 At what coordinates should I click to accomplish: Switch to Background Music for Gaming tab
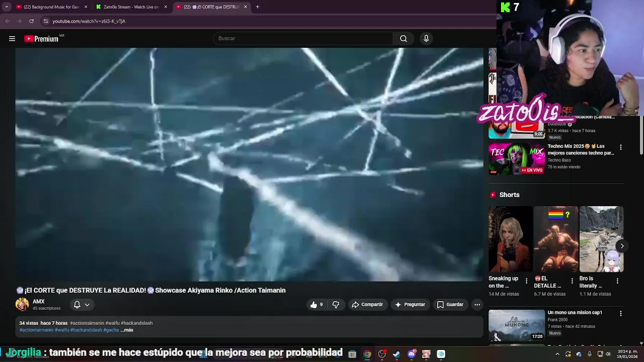51,7
